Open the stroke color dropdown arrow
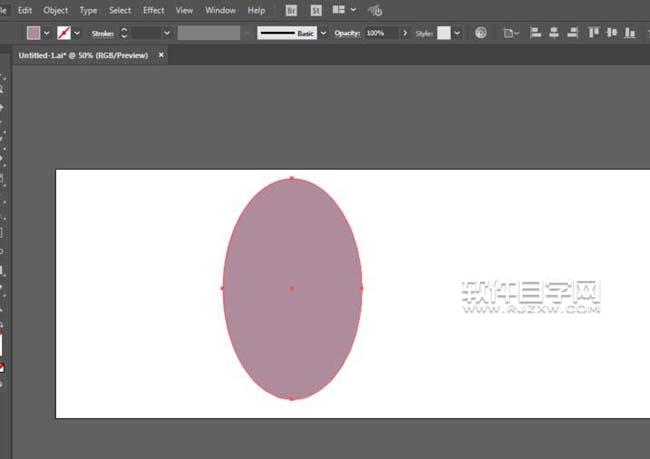 tap(77, 33)
